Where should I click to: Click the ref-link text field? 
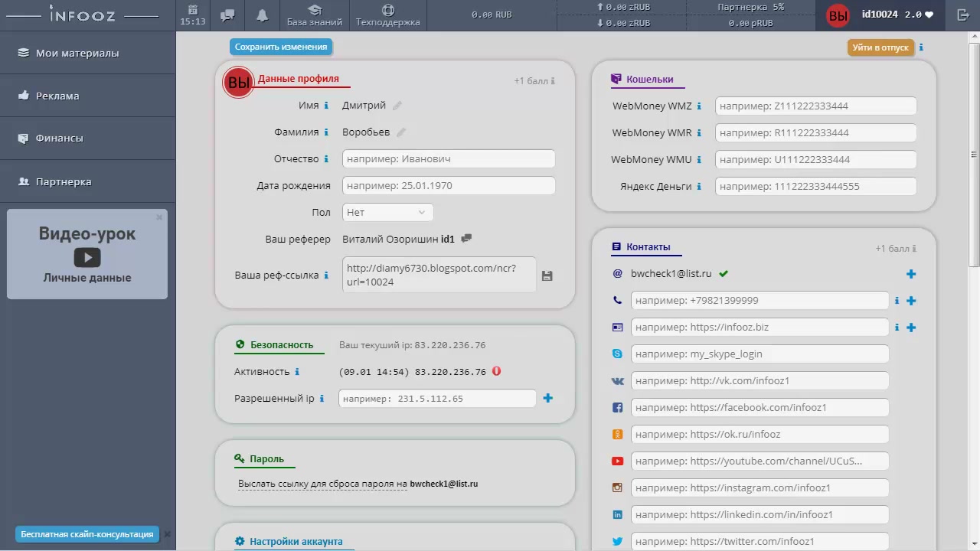pyautogui.click(x=439, y=275)
